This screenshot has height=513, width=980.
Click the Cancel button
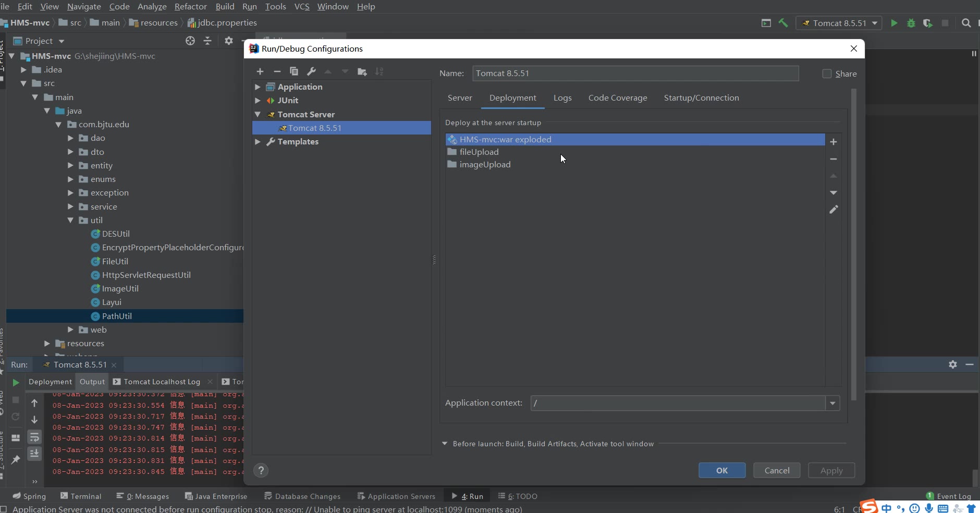coord(777,470)
